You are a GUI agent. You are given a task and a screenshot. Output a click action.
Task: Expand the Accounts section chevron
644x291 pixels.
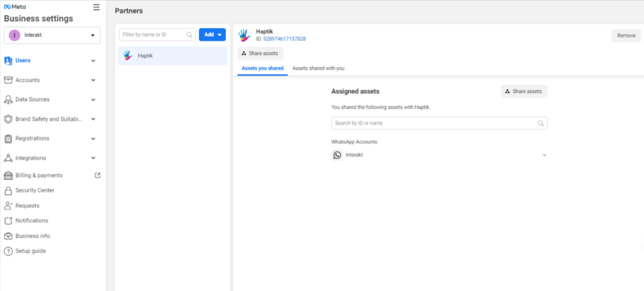pos(93,80)
